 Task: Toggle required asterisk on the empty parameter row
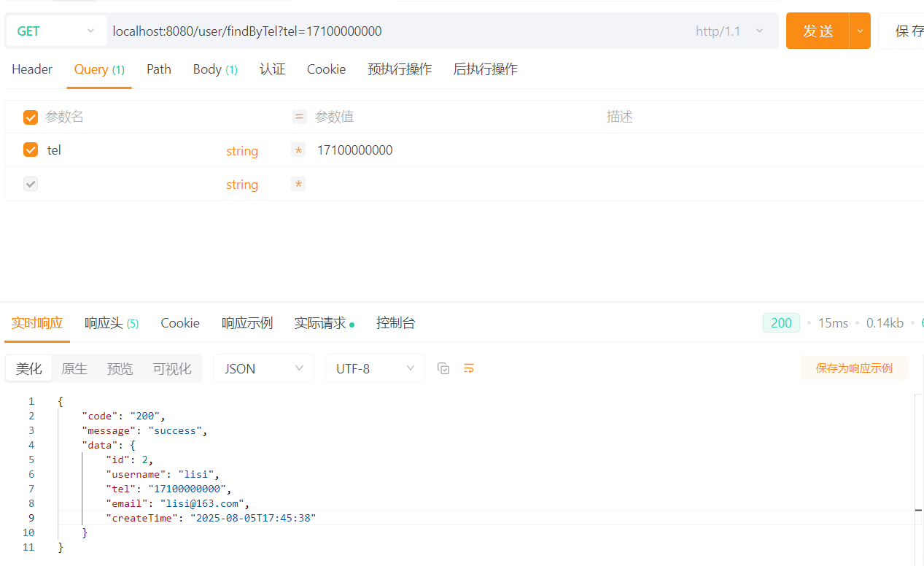(298, 184)
